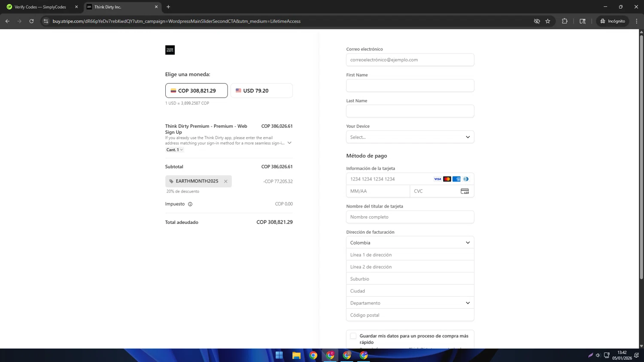This screenshot has height=362, width=644.
Task: Open a new browser tab
Action: coord(168,7)
